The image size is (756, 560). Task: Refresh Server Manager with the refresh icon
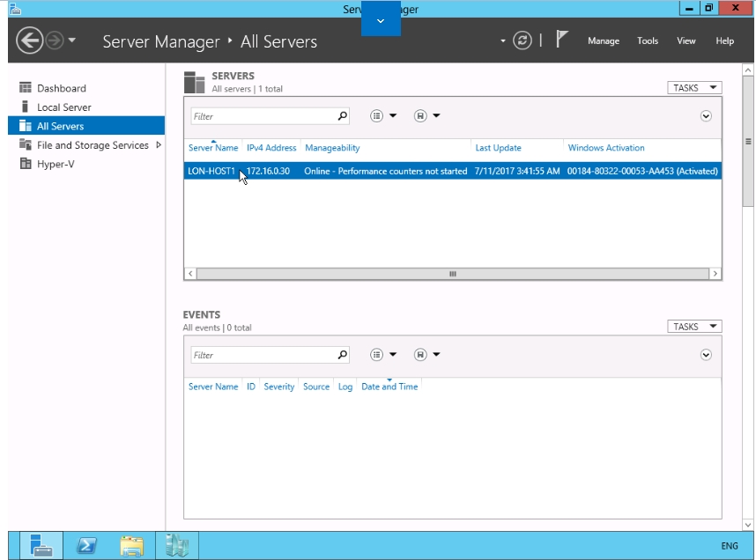tap(523, 41)
